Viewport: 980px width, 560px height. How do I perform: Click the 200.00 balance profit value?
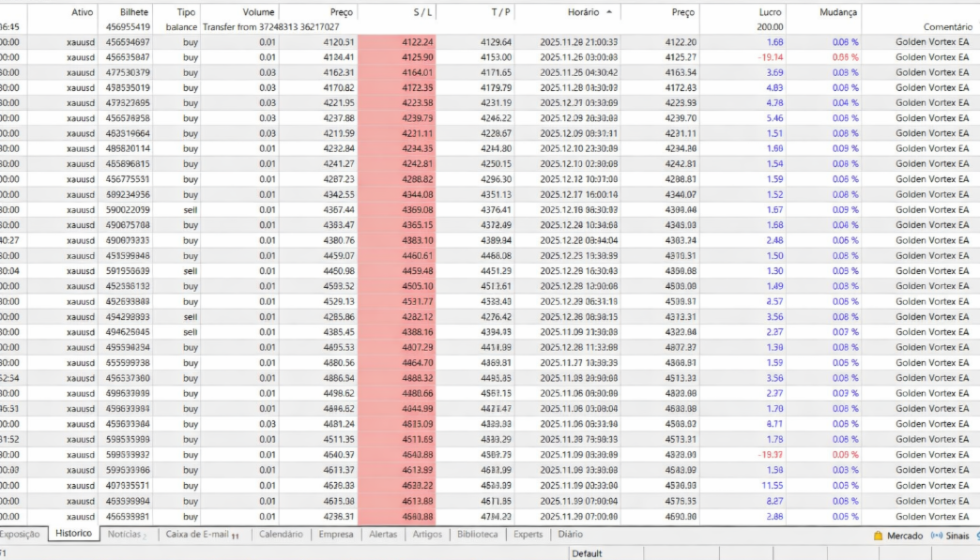(x=770, y=27)
